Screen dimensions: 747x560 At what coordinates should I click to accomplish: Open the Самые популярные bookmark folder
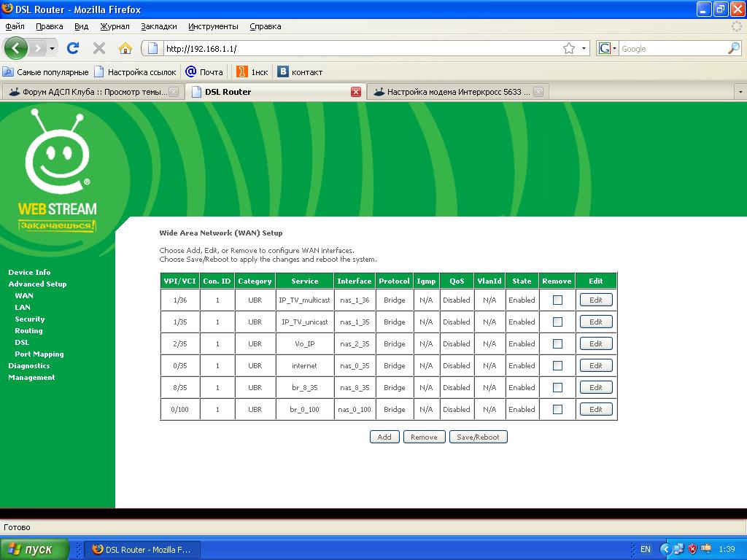point(46,72)
